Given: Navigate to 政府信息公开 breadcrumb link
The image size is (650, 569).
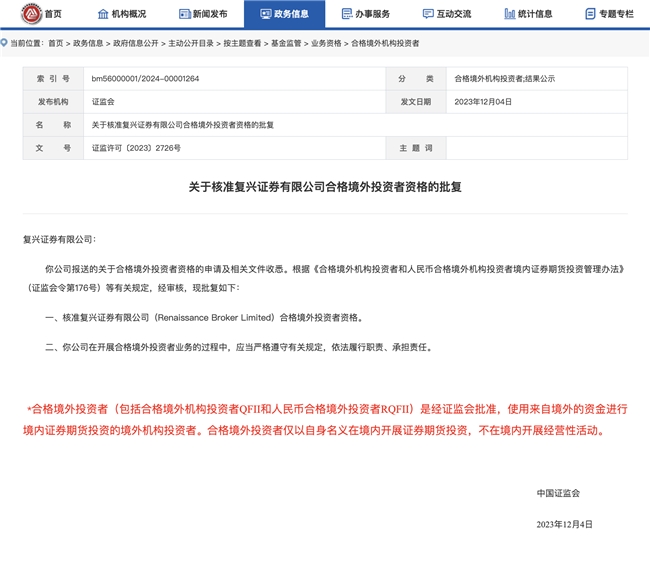Looking at the screenshot, I should (136, 43).
